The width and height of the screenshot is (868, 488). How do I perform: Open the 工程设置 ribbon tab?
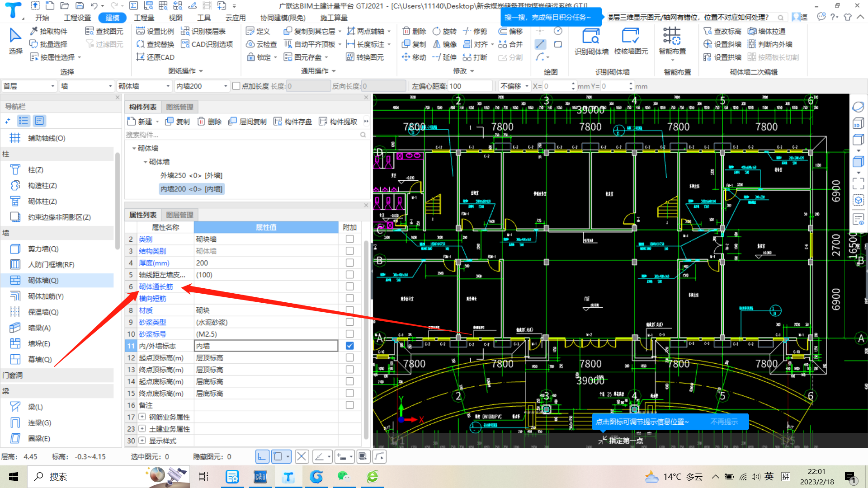(x=77, y=18)
